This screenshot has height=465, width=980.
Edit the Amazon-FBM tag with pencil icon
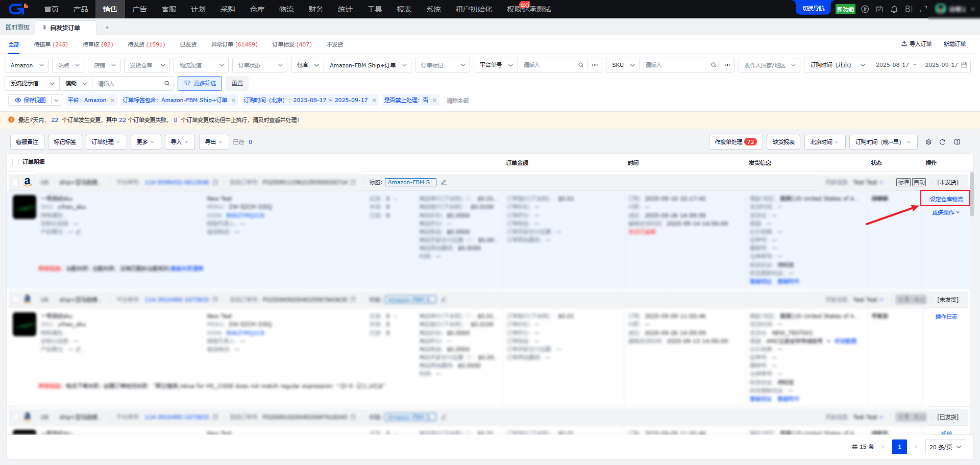coord(444,182)
